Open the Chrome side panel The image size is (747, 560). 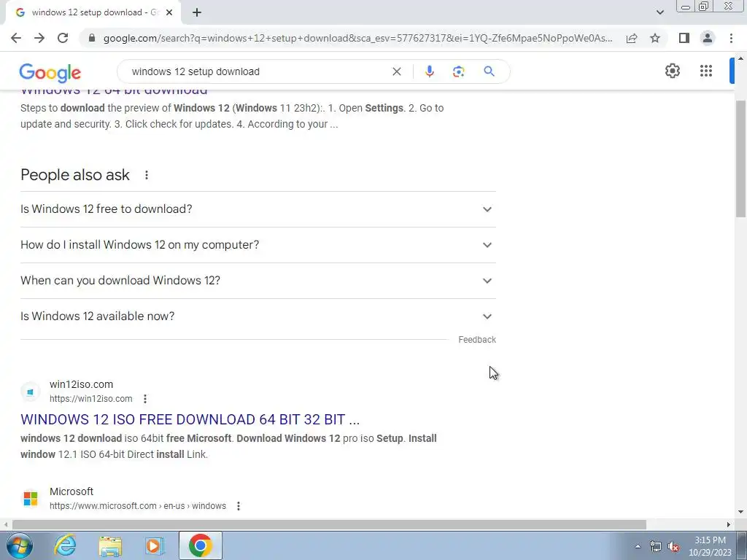tap(684, 38)
